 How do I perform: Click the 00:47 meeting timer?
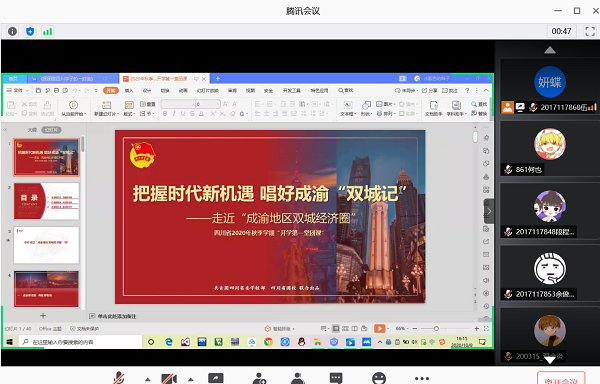561,31
